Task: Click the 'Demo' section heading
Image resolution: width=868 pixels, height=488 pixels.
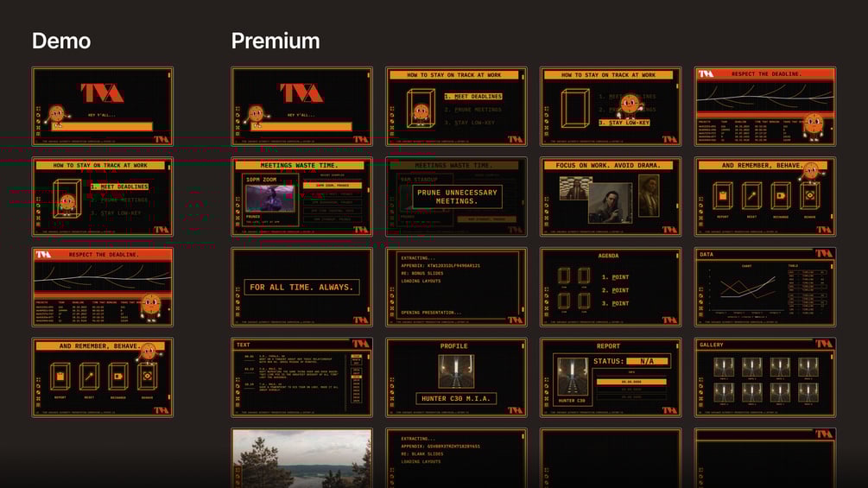Action: point(61,41)
